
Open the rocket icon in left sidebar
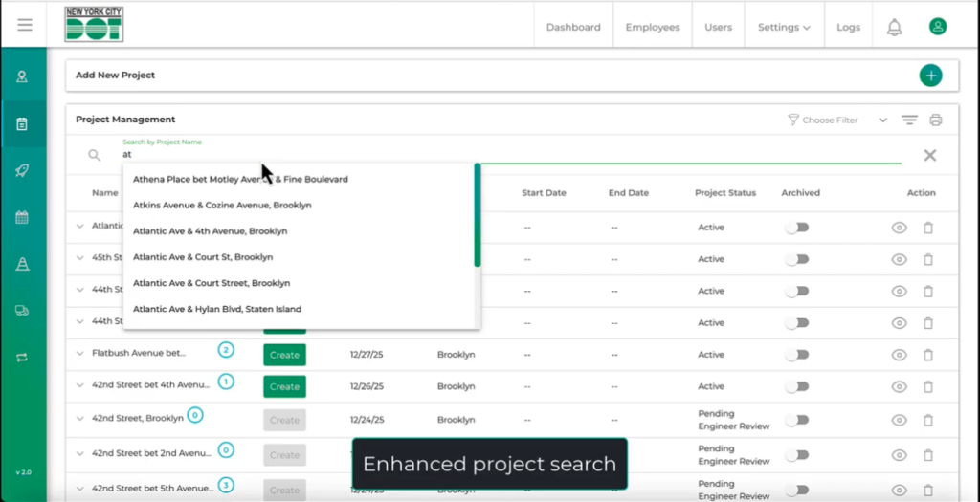[x=22, y=170]
